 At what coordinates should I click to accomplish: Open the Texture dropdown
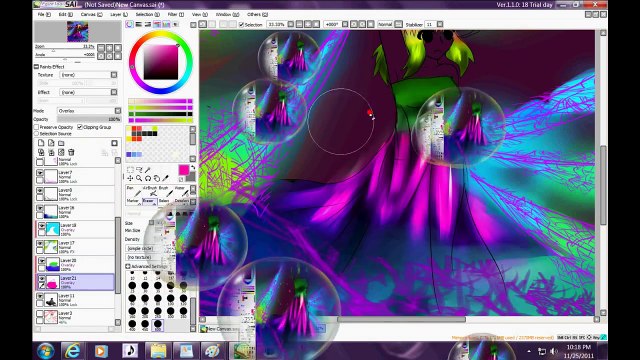pos(114,75)
